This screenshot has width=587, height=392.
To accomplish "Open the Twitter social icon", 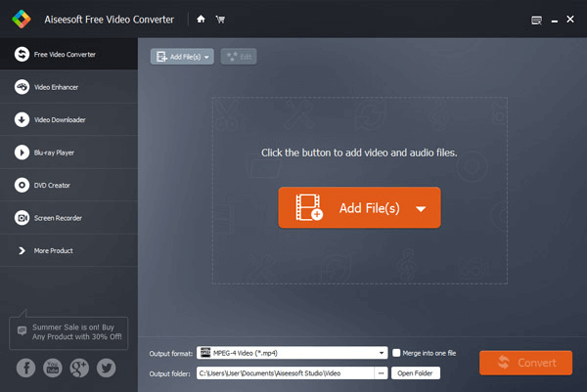I will point(106,368).
